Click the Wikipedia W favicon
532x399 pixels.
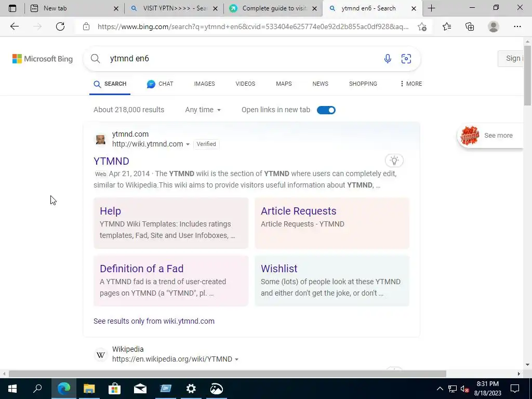coord(101,355)
